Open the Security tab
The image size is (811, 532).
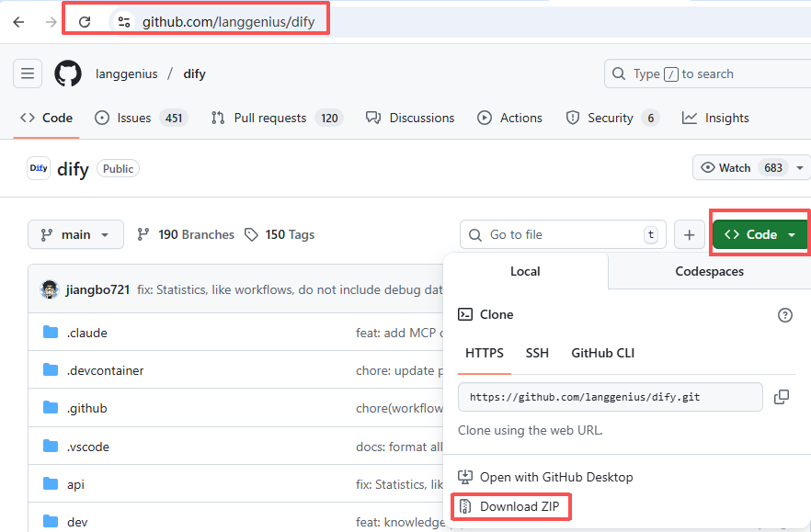pyautogui.click(x=612, y=118)
